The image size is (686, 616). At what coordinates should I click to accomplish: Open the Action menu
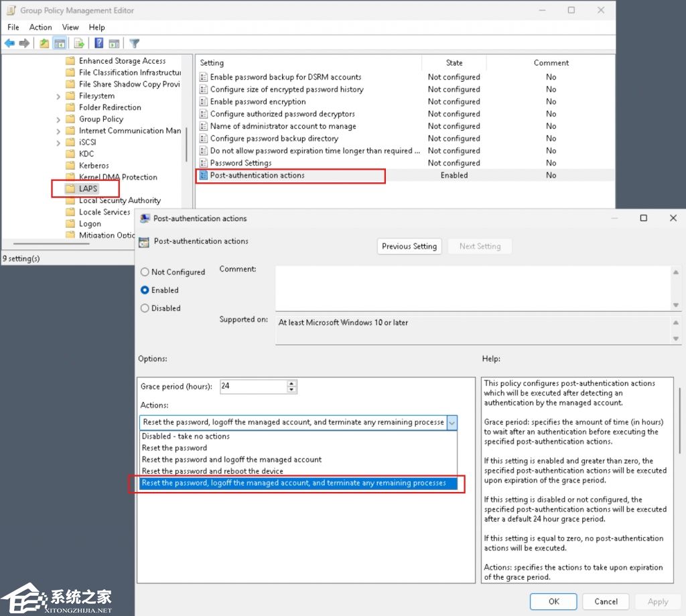tap(40, 27)
